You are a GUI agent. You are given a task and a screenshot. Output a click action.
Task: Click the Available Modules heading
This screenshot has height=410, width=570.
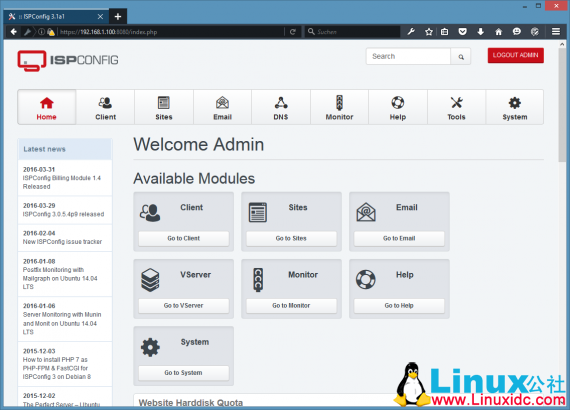click(194, 178)
